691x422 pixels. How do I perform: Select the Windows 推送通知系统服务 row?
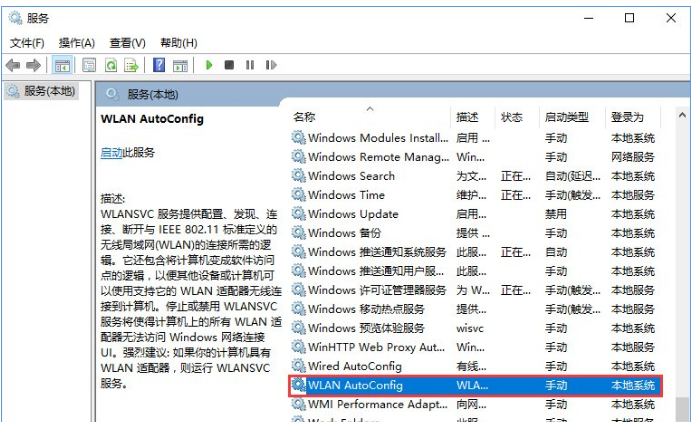[x=475, y=252]
